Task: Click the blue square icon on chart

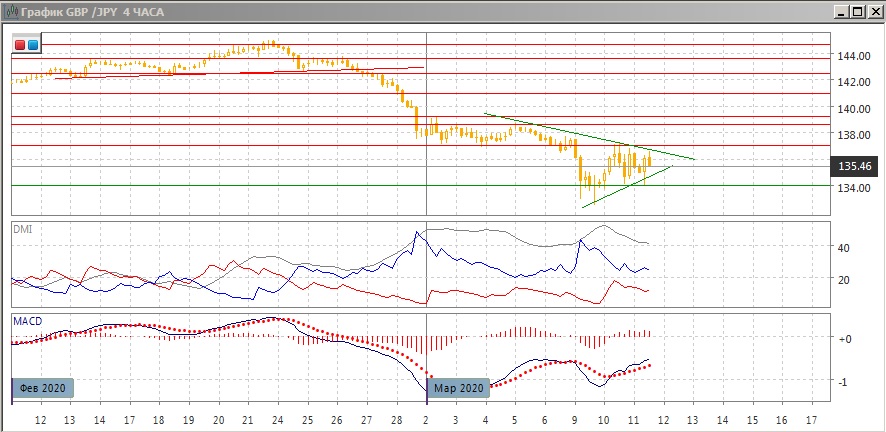Action: [x=32, y=44]
